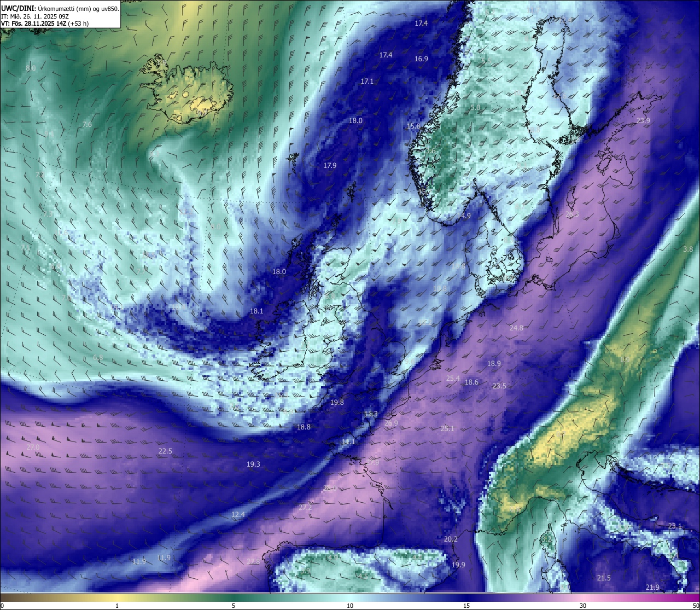Click the 12.4 value label
Screen dimensions: 700x610
click(x=238, y=515)
